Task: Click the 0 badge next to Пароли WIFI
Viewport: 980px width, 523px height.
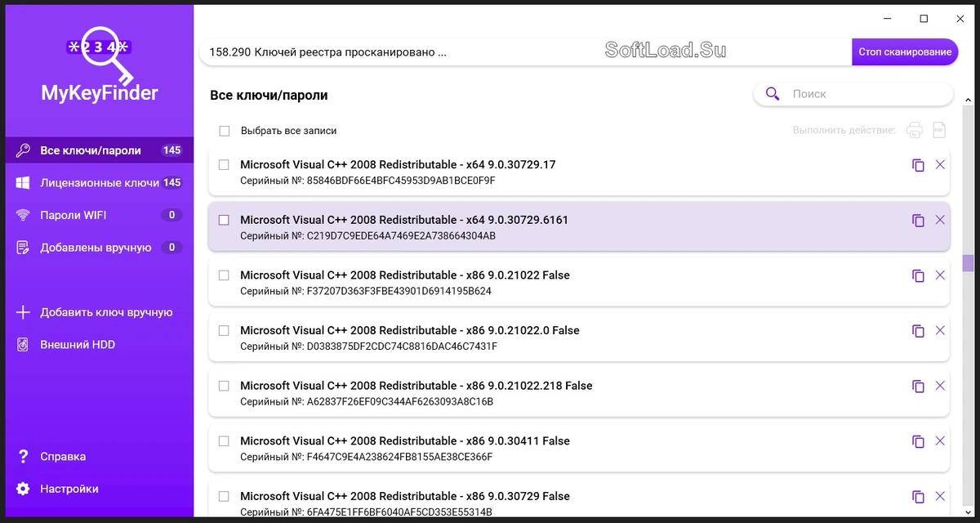Action: (x=171, y=216)
